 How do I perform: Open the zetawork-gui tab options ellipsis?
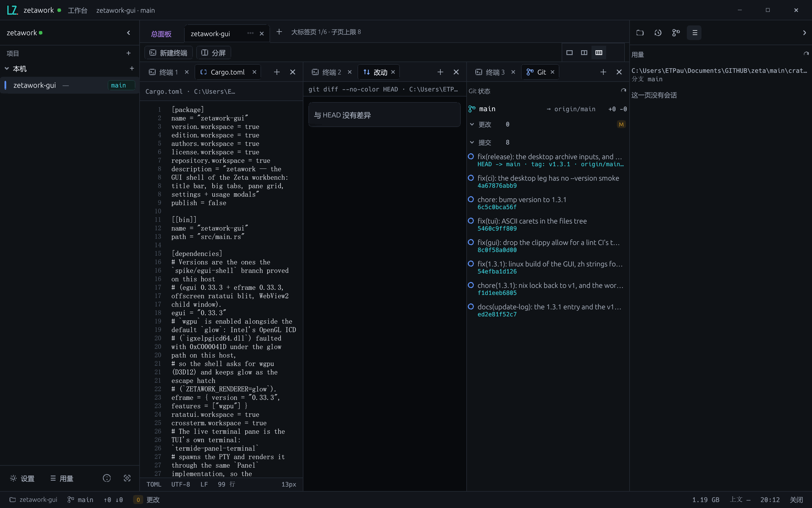pos(250,33)
